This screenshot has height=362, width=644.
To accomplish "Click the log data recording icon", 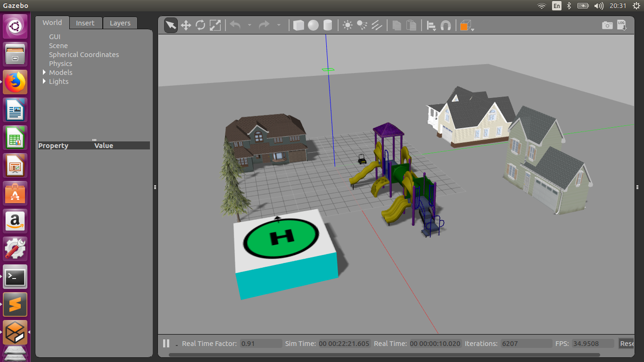I will [622, 25].
